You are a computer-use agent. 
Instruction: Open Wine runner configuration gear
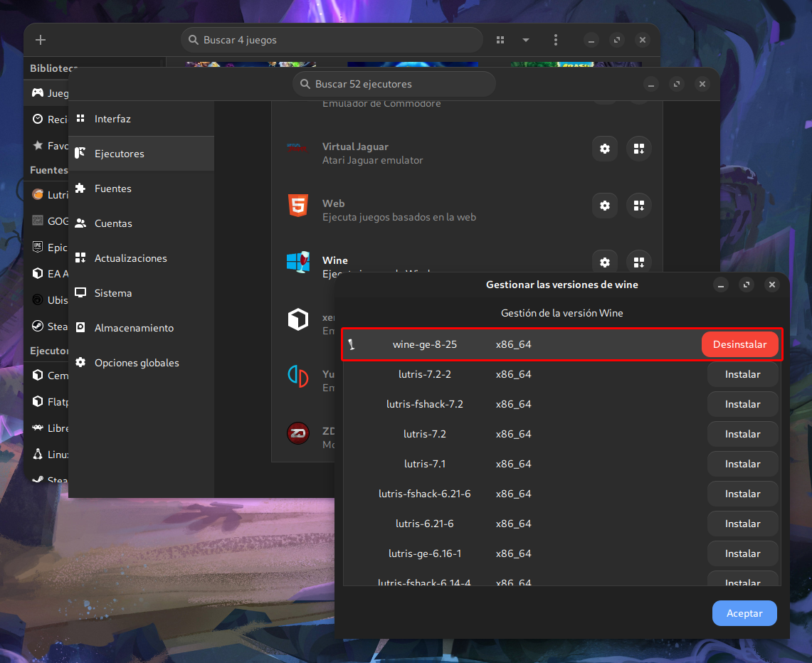tap(604, 262)
